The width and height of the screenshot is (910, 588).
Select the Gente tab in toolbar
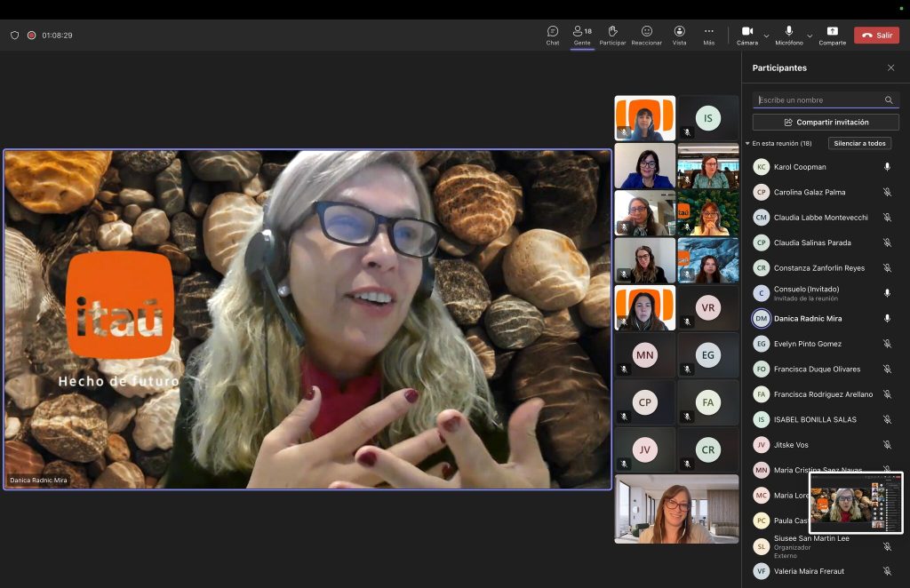[582, 36]
